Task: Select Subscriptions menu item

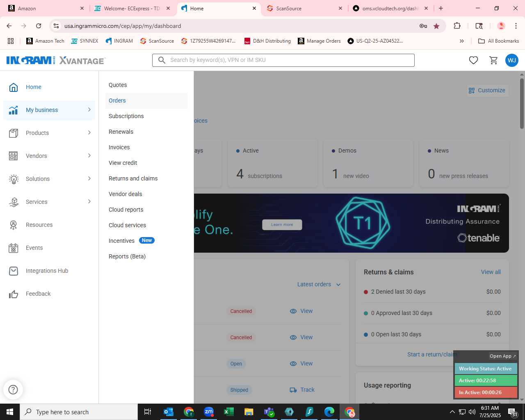Action: 146,116
